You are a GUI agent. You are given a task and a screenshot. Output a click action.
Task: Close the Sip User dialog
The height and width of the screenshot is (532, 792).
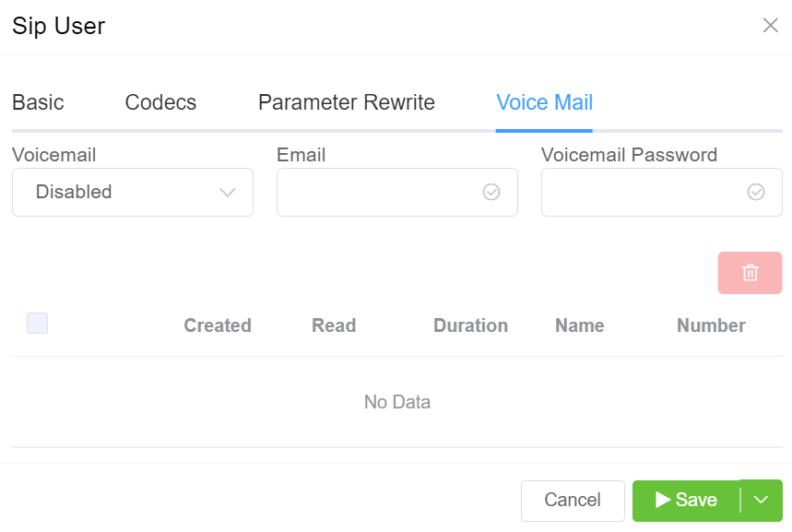[770, 26]
